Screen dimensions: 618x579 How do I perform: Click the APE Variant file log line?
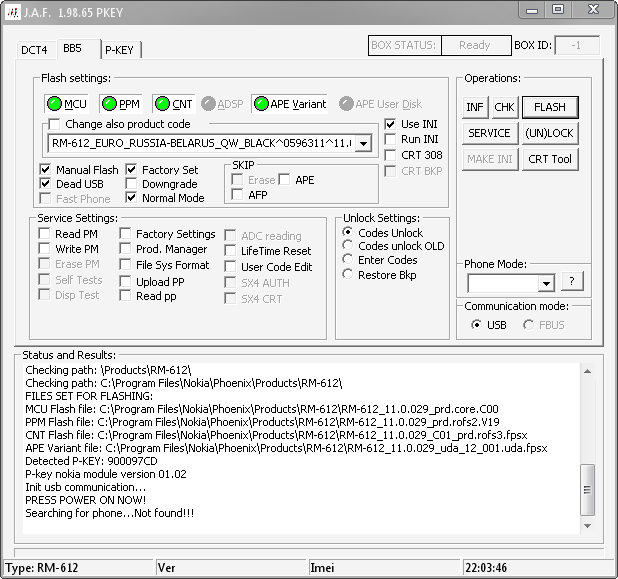pos(286,448)
